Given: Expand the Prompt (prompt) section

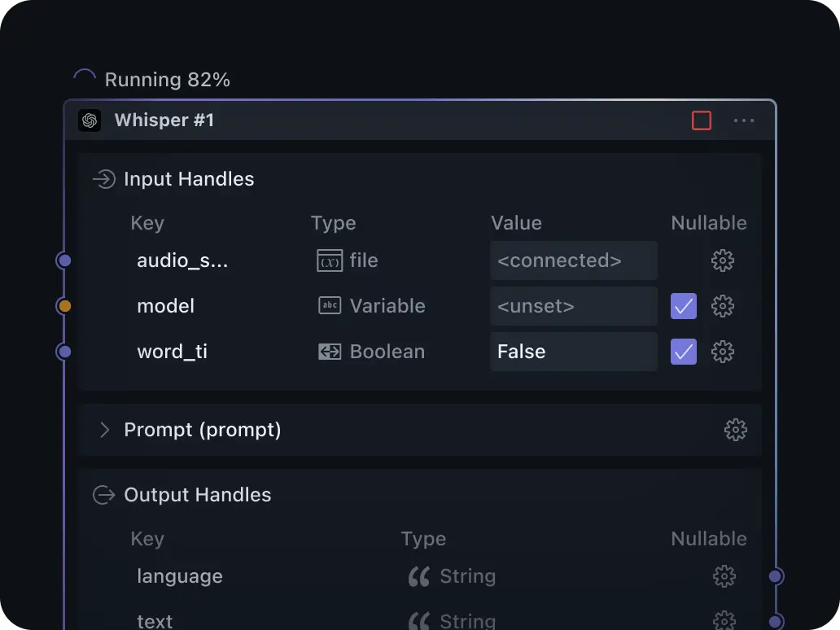Looking at the screenshot, I should tap(104, 430).
